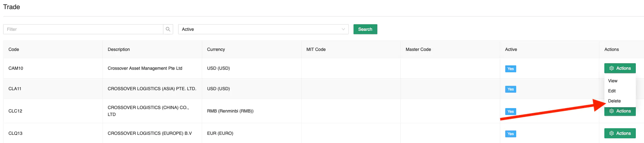The image size is (644, 143).
Task: Click gear icon in CLQ13 Actions button
Action: click(x=612, y=133)
